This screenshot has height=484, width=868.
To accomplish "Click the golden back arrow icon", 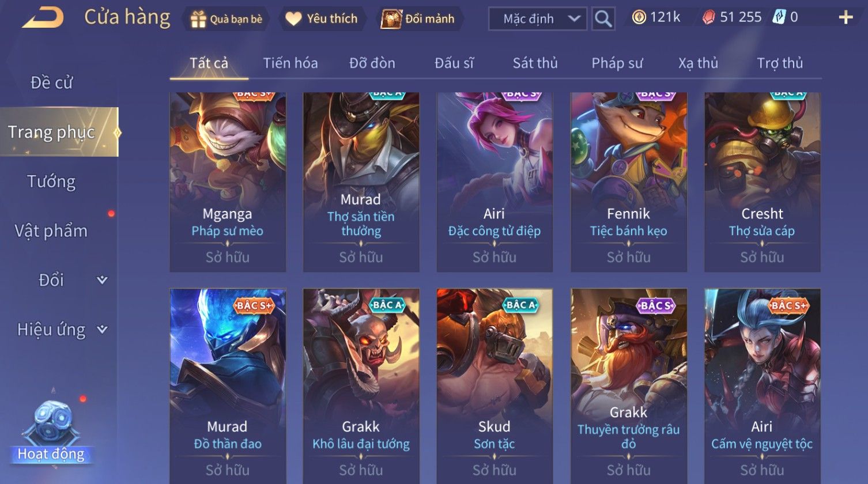I will [43, 18].
